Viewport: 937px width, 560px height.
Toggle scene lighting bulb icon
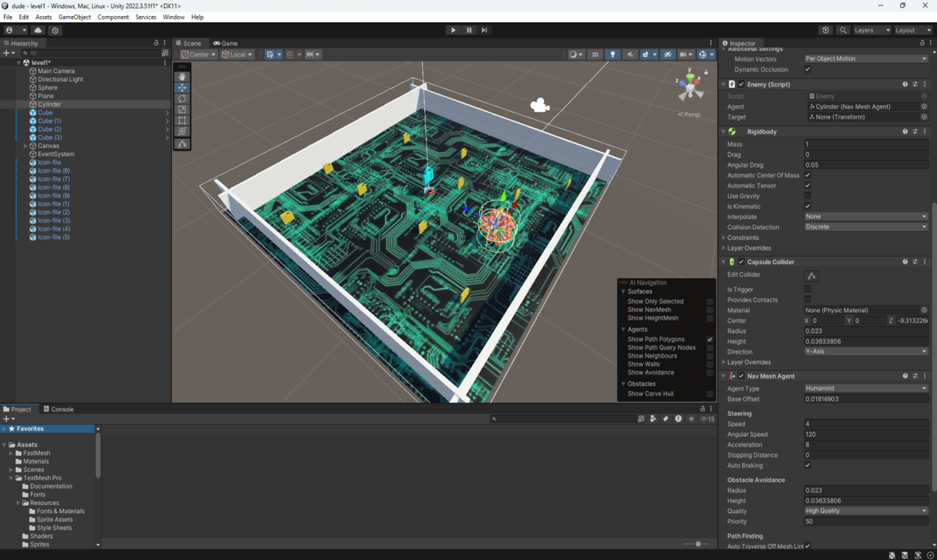click(613, 55)
